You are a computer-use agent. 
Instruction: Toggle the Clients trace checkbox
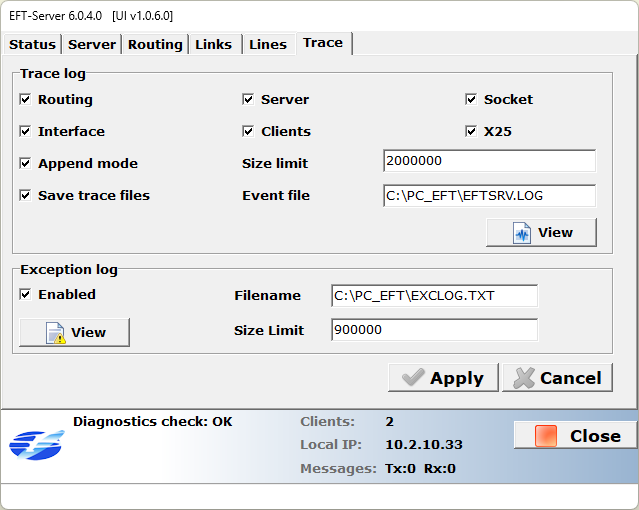click(x=248, y=131)
